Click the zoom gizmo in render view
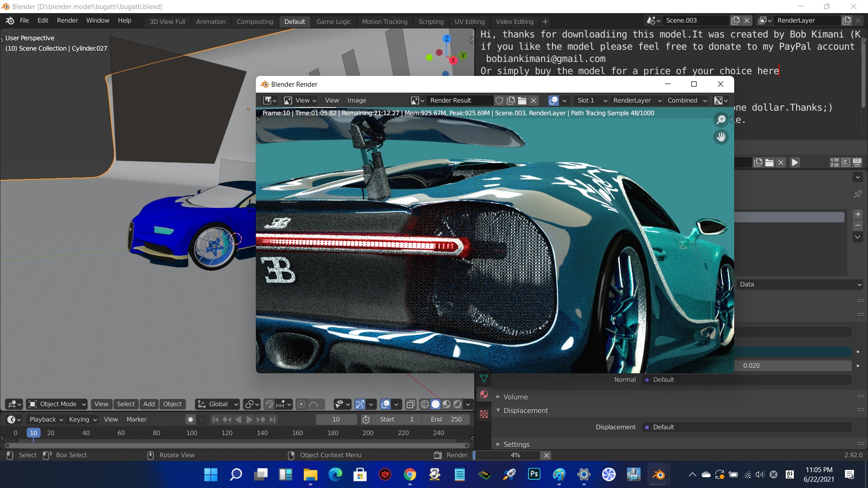The image size is (868, 488). tap(721, 119)
